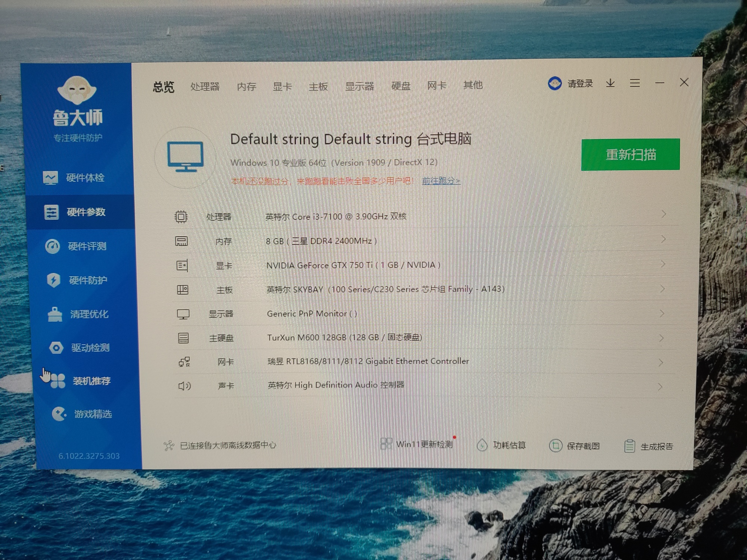The width and height of the screenshot is (747, 560).
Task: Open 游戏精选 game icon
Action: pyautogui.click(x=59, y=414)
